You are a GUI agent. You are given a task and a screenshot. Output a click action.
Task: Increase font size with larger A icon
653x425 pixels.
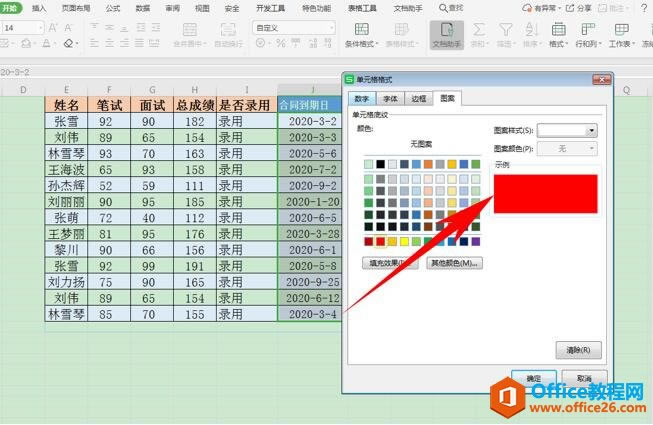click(x=53, y=28)
